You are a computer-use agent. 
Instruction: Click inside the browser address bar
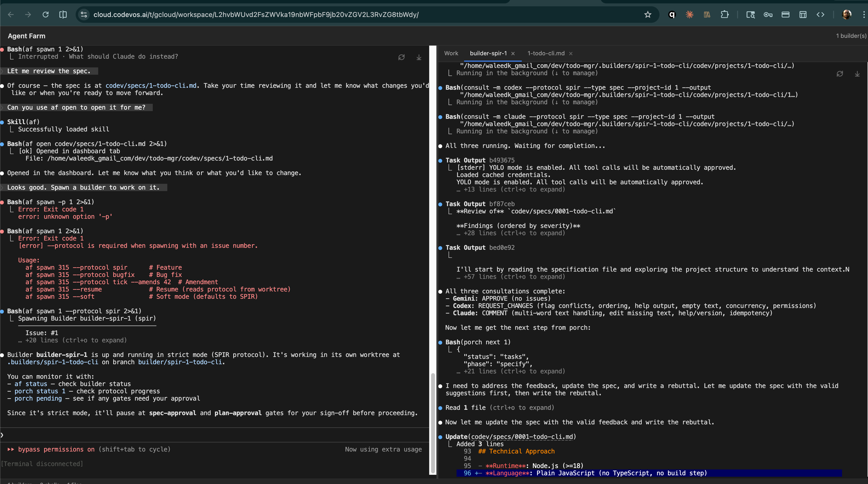pyautogui.click(x=256, y=15)
